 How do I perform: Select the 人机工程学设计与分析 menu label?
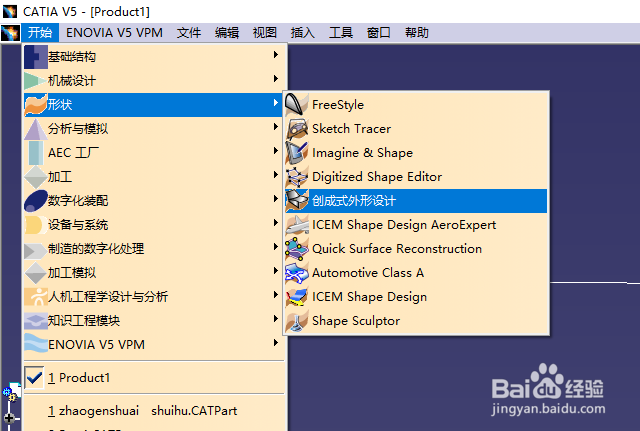[x=108, y=297]
